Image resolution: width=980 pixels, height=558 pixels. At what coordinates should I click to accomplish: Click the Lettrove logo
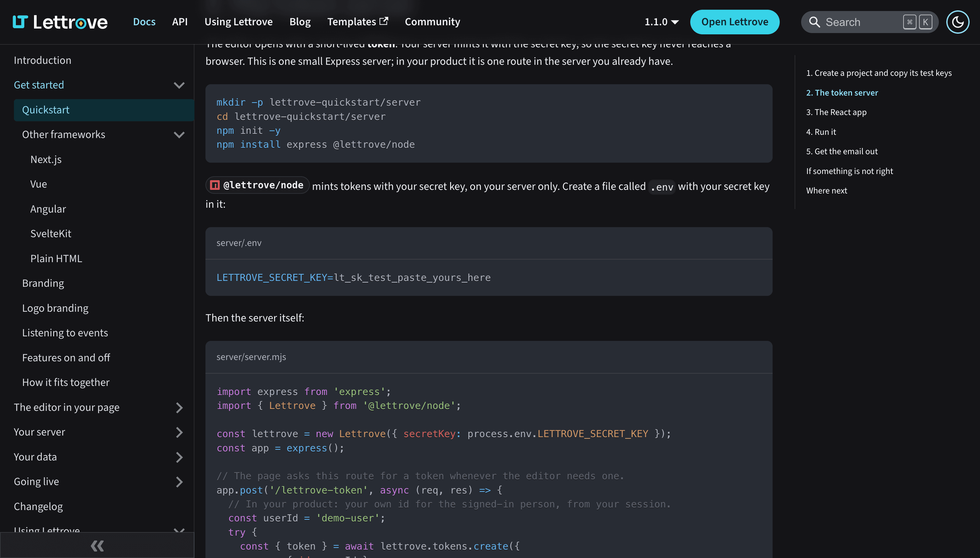pos(60,22)
